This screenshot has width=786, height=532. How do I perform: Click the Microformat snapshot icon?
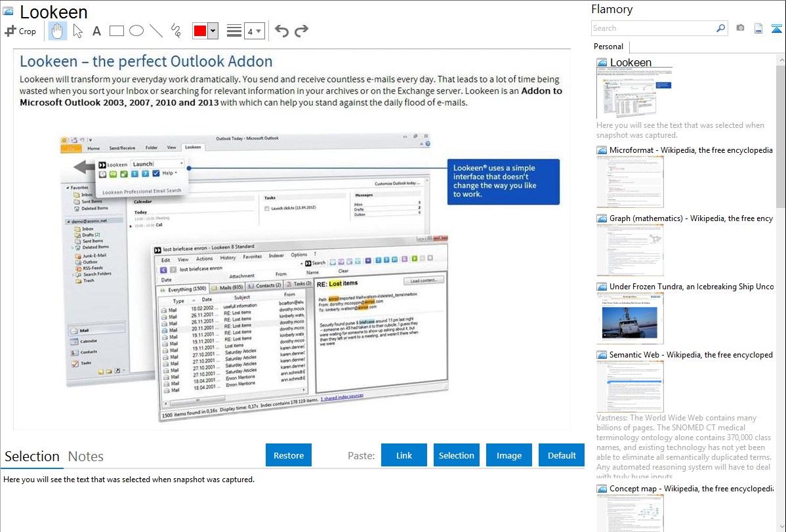[x=602, y=150]
